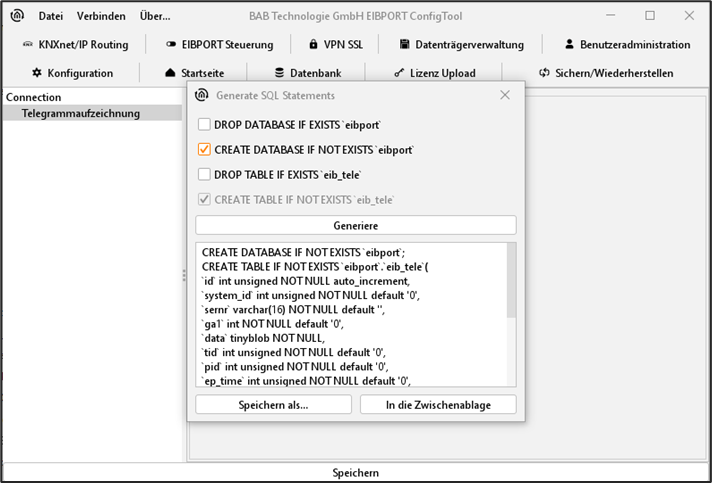Click the Speichern als... button
Viewport: 712px width, 483px height.
(273, 405)
